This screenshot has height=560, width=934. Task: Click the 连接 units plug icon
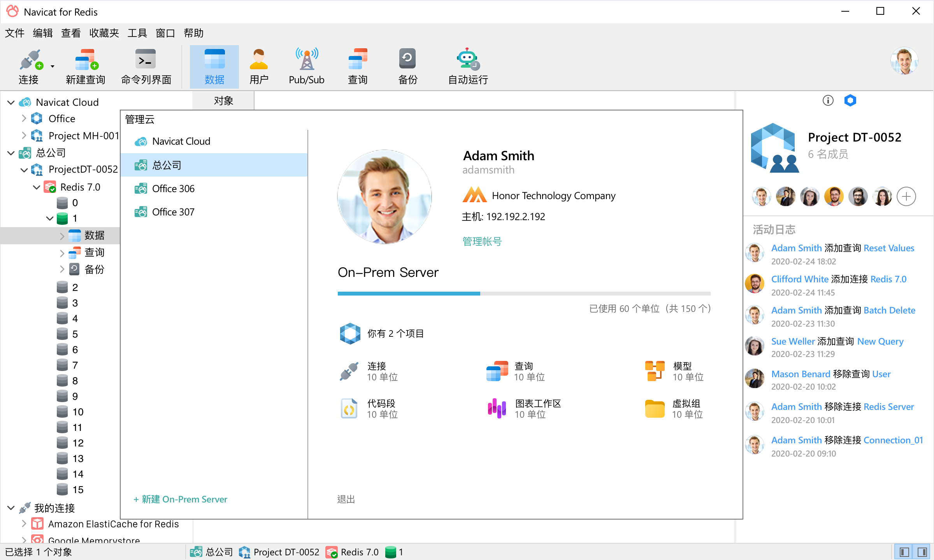349,371
